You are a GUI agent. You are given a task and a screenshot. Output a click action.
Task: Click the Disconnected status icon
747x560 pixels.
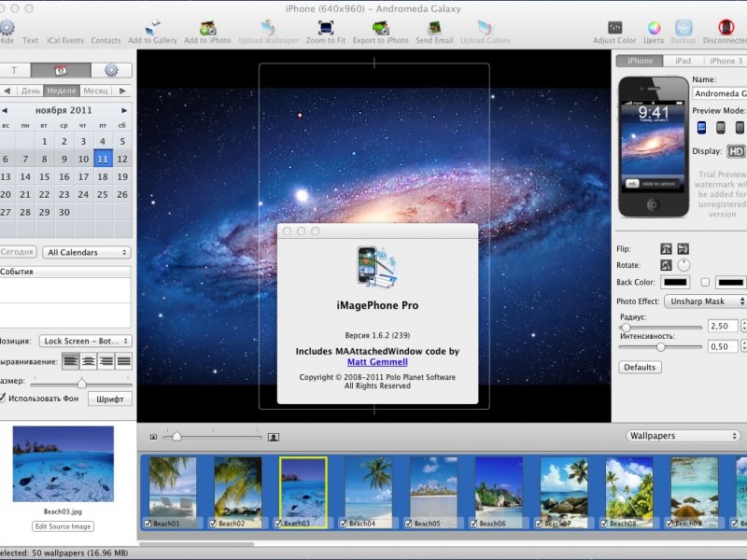[726, 28]
